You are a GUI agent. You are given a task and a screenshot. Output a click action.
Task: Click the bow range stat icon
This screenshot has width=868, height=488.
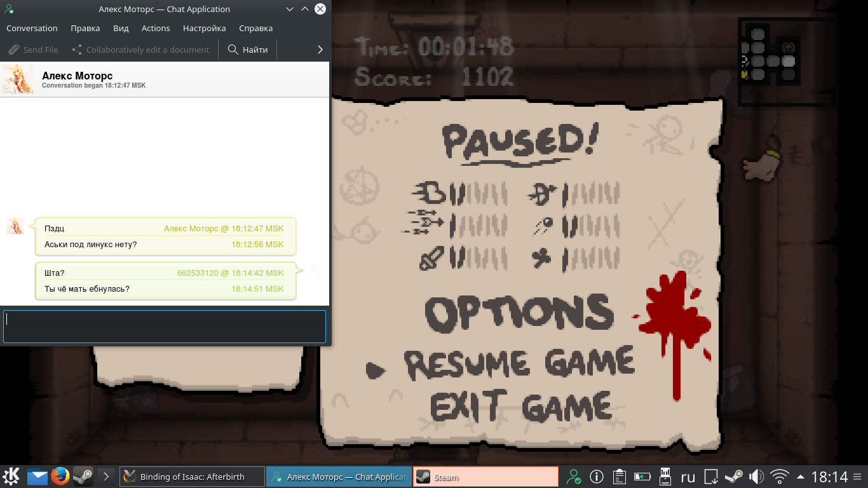tap(542, 194)
